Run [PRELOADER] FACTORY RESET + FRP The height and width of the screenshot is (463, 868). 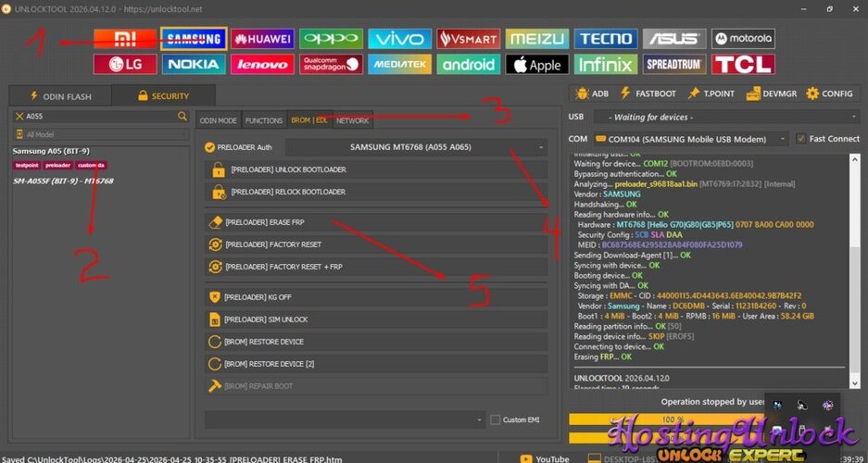point(376,267)
